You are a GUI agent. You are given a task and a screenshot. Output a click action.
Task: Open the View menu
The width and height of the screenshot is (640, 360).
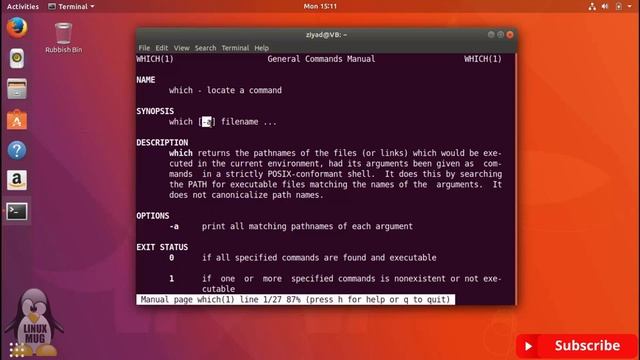pos(182,48)
